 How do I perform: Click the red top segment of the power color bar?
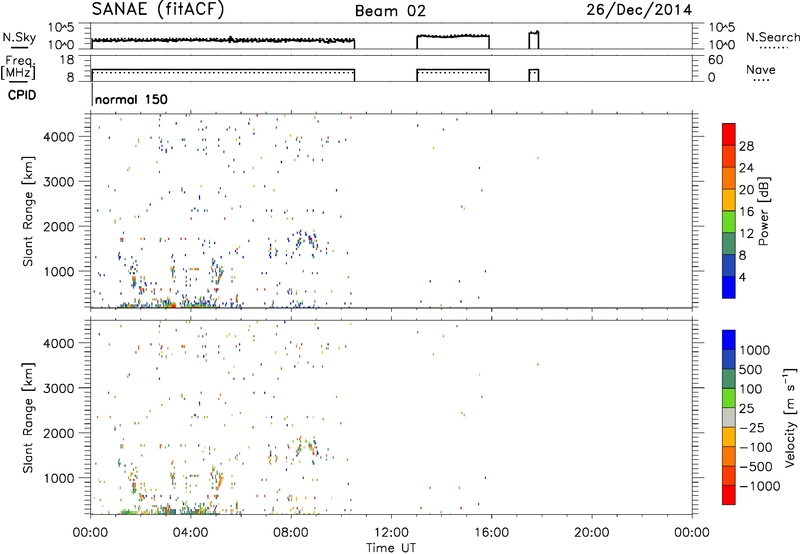(729, 134)
